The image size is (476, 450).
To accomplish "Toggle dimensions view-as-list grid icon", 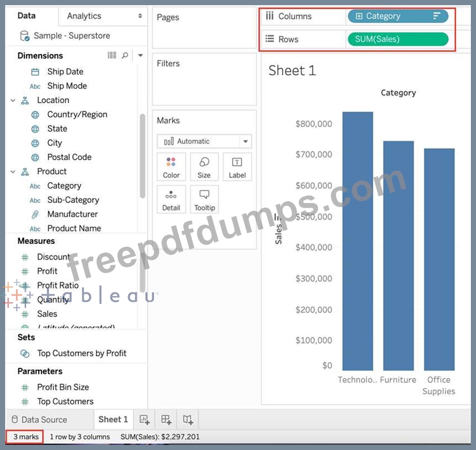I will point(111,55).
